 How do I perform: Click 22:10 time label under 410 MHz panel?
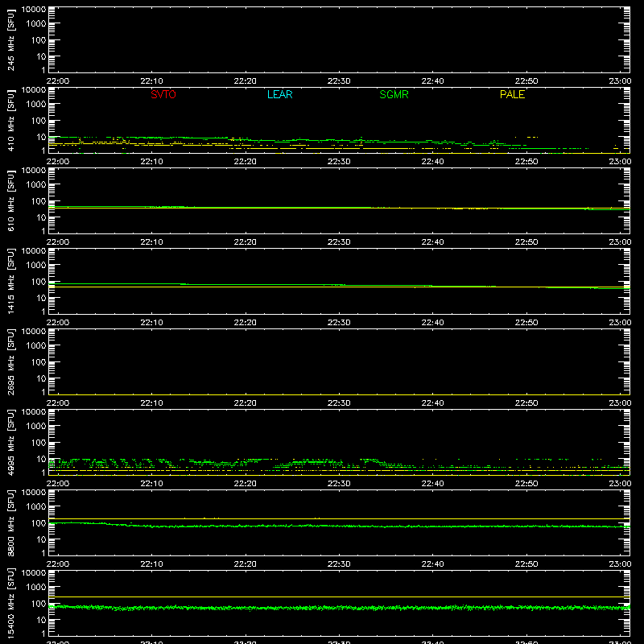(x=151, y=162)
